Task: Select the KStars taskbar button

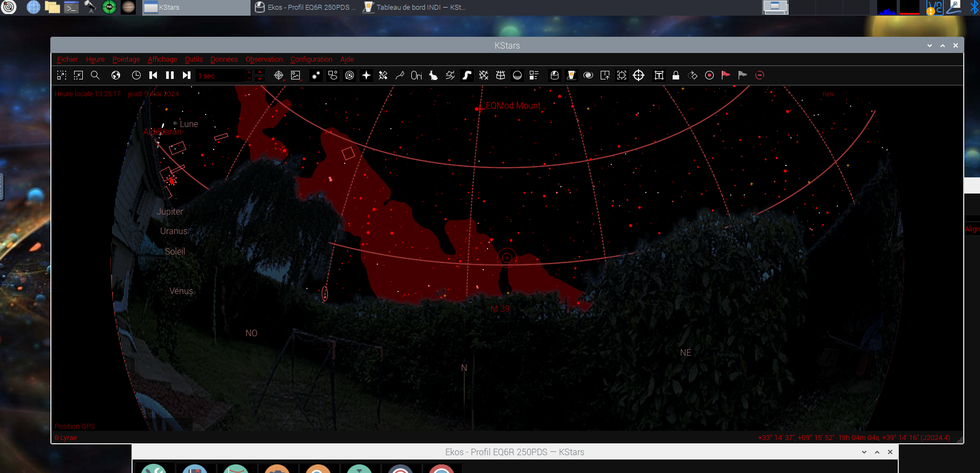Action: (x=196, y=8)
